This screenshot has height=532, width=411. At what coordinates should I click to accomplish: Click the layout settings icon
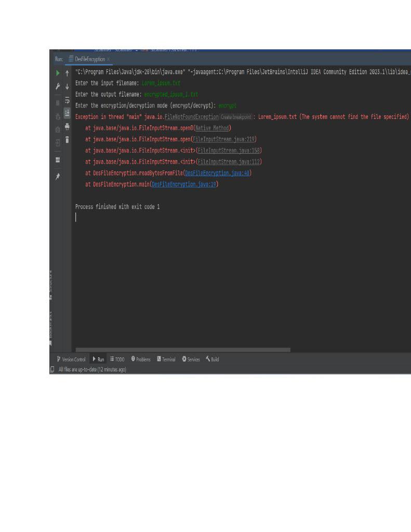[58, 160]
